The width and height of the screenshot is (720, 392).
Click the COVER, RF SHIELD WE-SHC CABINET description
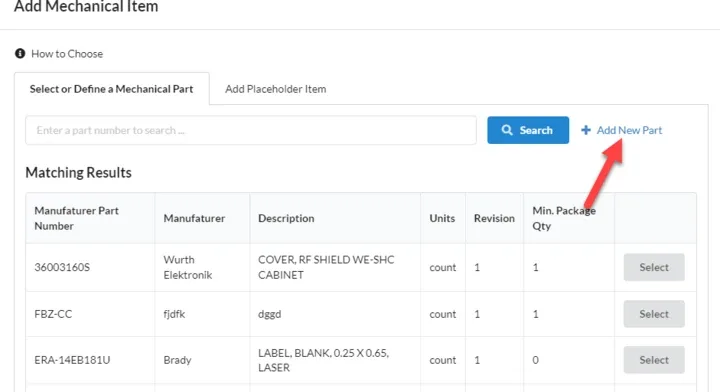326,267
